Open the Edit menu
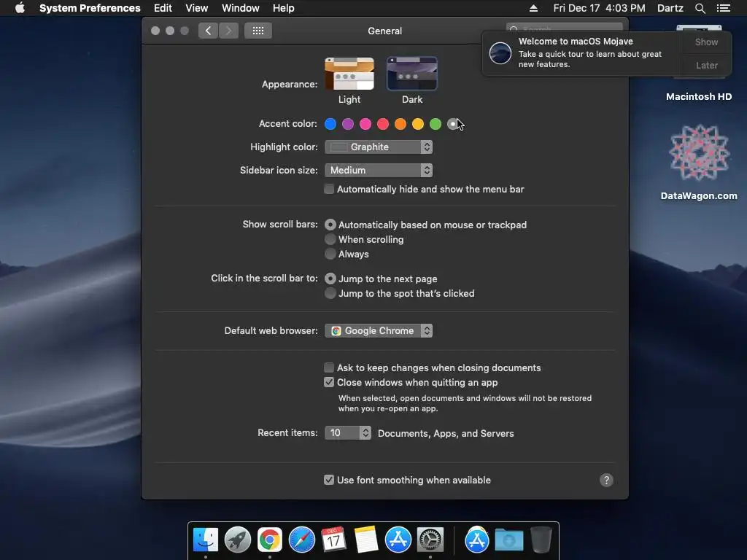Screen dimensions: 747x560 163,8
